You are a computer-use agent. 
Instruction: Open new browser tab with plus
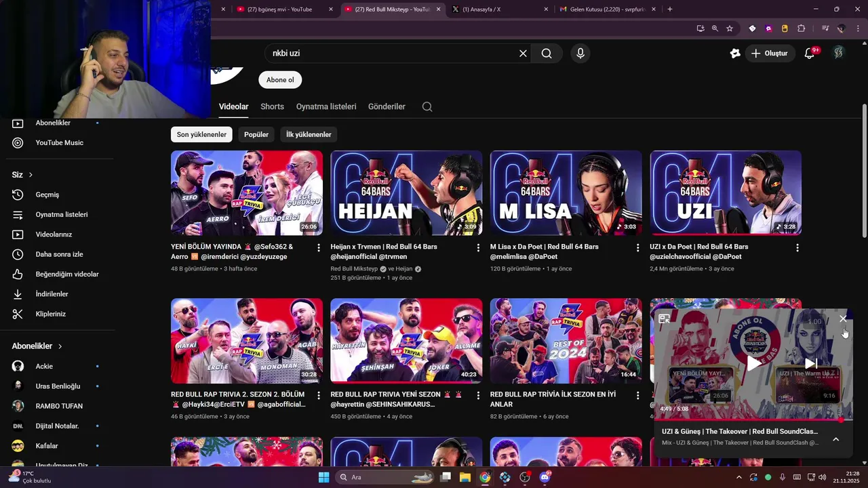point(670,9)
